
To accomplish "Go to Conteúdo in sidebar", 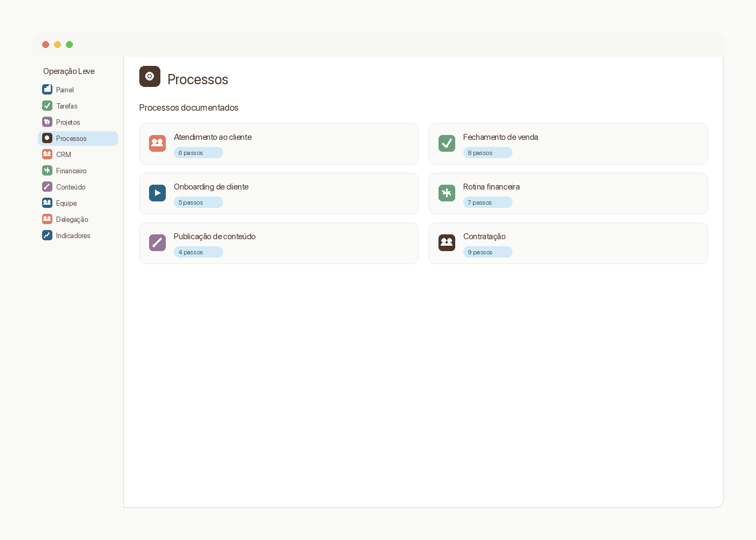I will click(x=78, y=187).
